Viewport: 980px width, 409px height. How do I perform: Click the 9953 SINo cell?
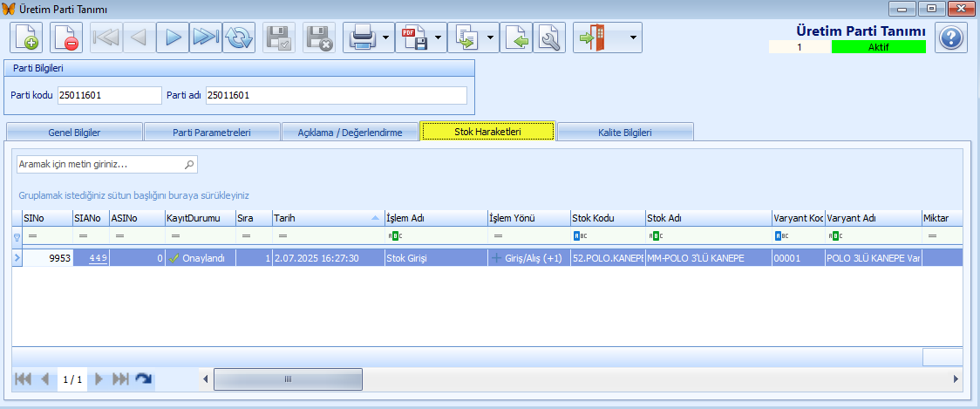pyautogui.click(x=47, y=257)
